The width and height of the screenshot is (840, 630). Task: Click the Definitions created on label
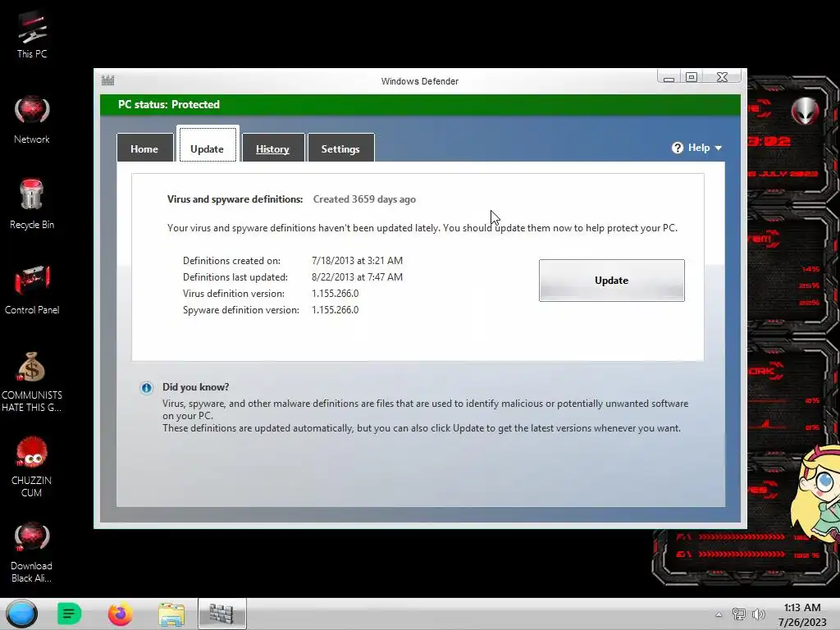pyautogui.click(x=231, y=260)
